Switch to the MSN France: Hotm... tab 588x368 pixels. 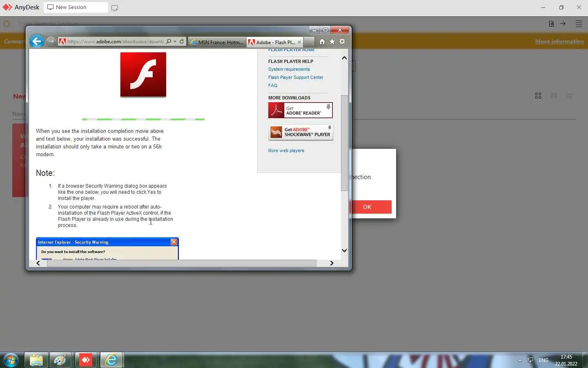tap(217, 42)
